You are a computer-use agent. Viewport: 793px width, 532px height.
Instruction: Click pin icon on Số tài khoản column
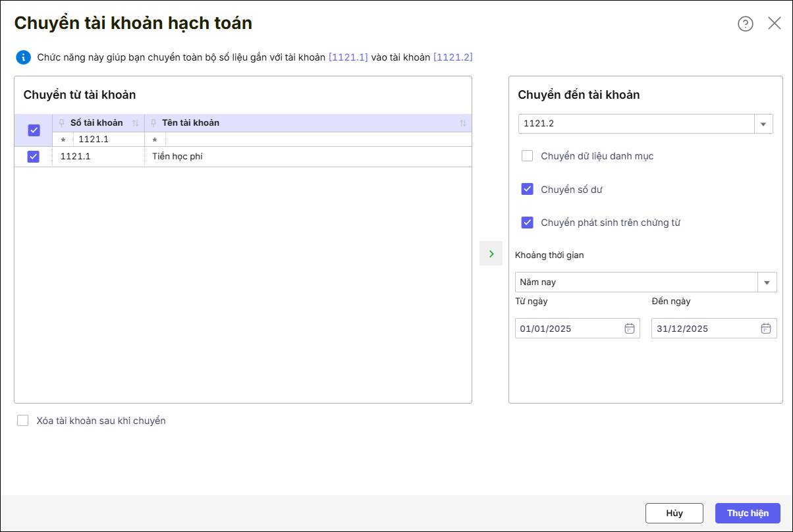(62, 123)
